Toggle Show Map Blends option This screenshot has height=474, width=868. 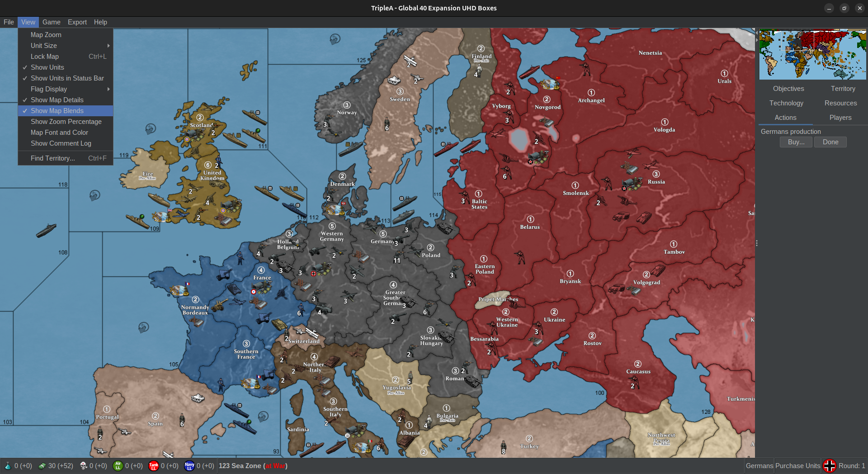click(x=66, y=111)
